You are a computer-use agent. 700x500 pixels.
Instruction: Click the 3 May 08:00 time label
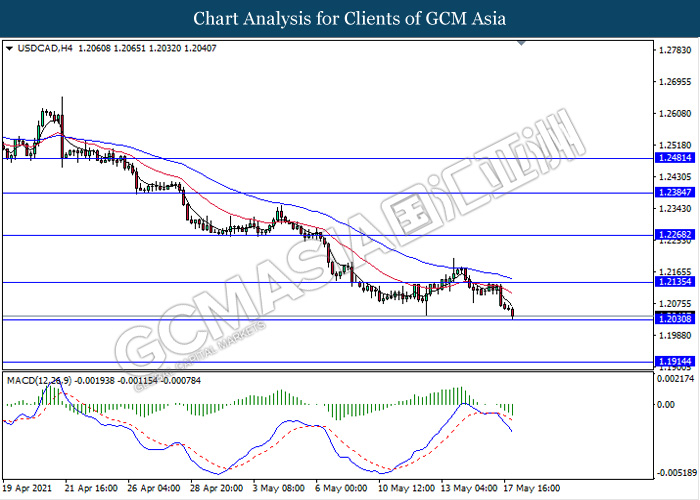[x=279, y=488]
